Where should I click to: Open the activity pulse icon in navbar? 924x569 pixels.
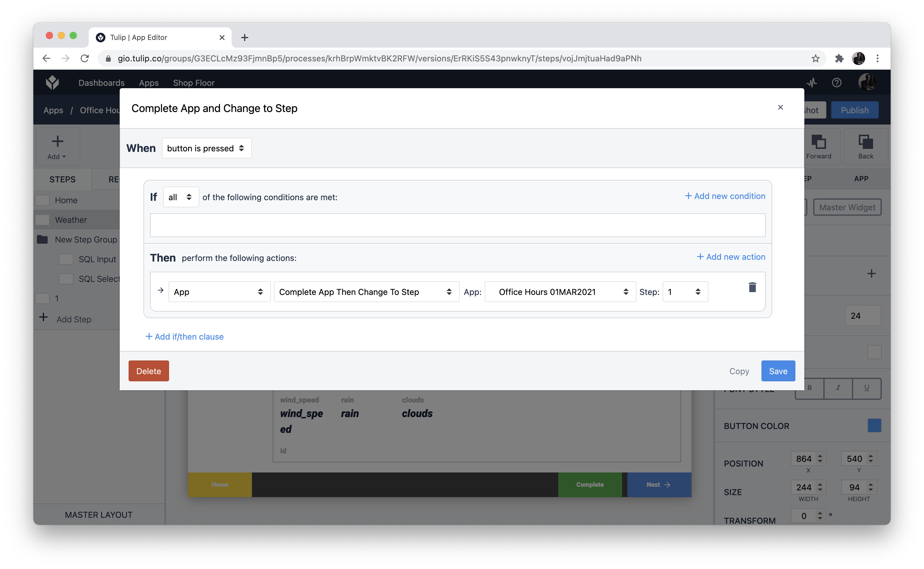(x=811, y=83)
